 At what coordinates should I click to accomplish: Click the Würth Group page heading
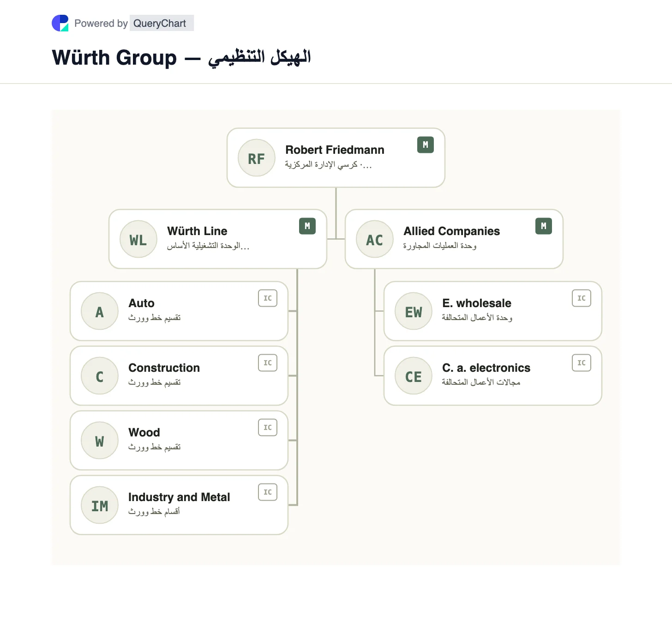[x=181, y=58]
